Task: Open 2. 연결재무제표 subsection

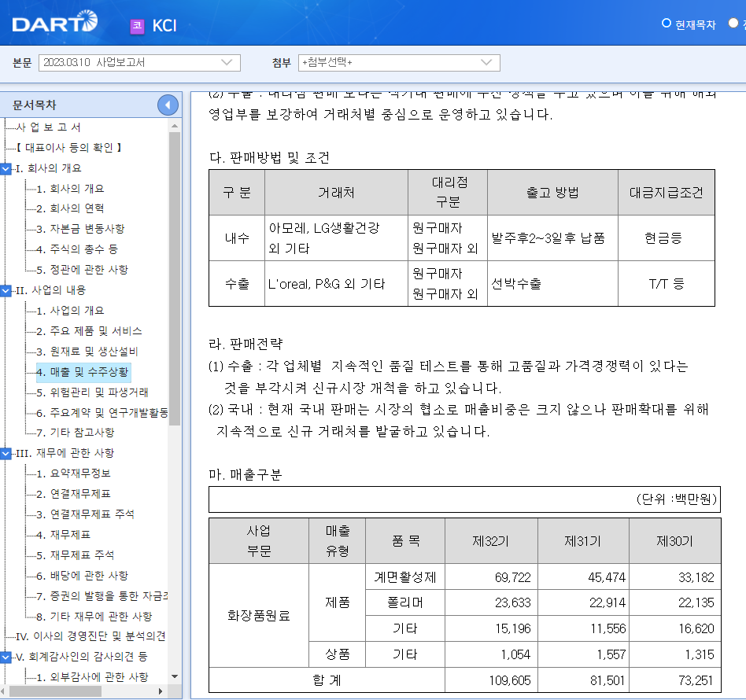Action: 74,495
